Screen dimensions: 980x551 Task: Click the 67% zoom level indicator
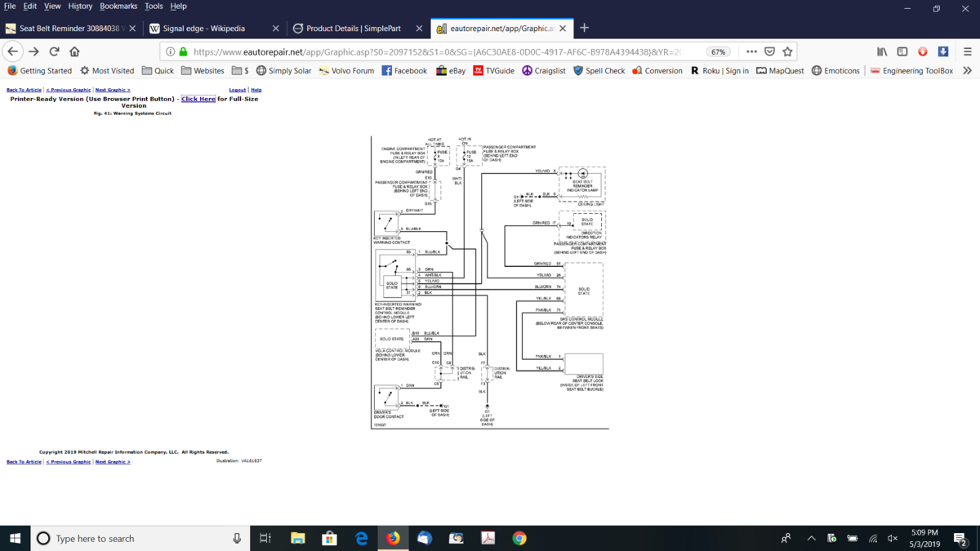click(x=718, y=51)
